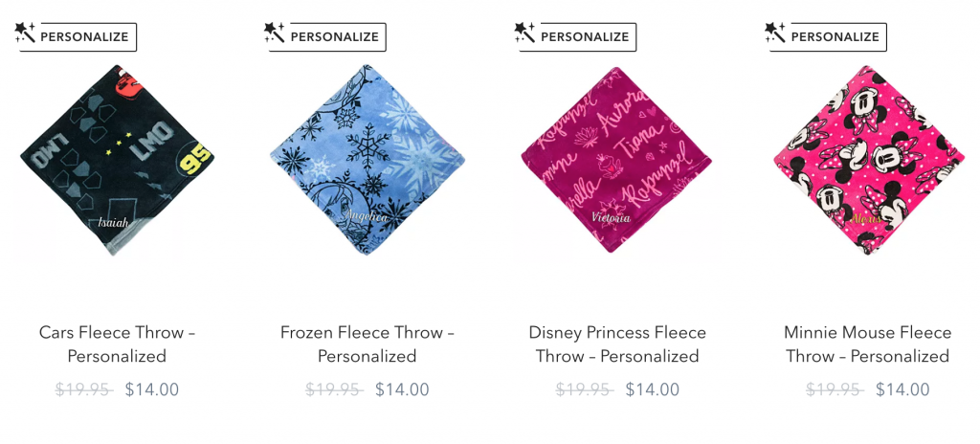Click the magic wand icon above Minnie Mouse throw
The image size is (980, 444).
(775, 33)
